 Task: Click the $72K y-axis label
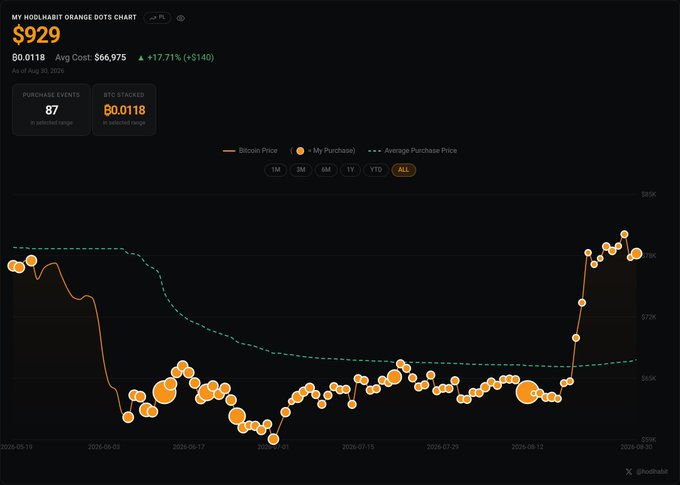point(649,317)
